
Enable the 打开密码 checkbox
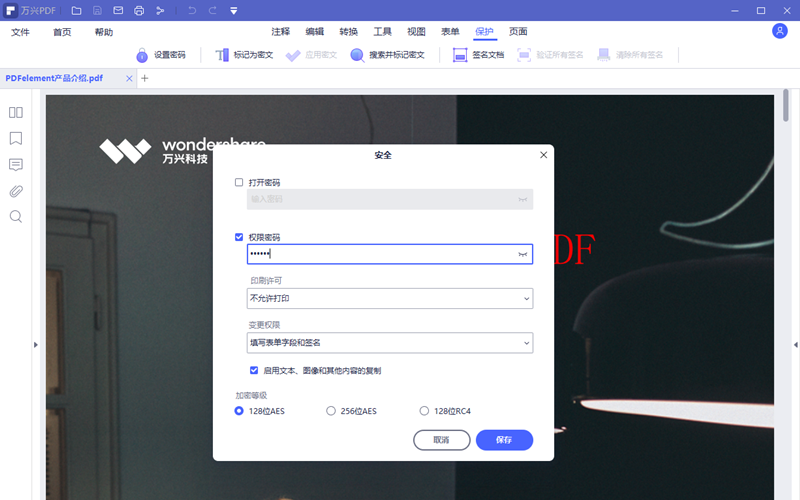click(x=239, y=183)
